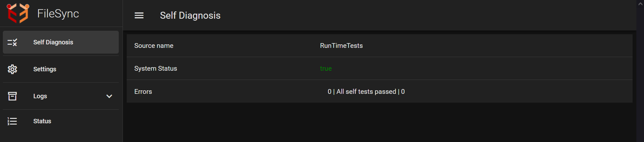The image size is (644, 142).
Task: Select the Logs menu label
Action: pyautogui.click(x=40, y=96)
